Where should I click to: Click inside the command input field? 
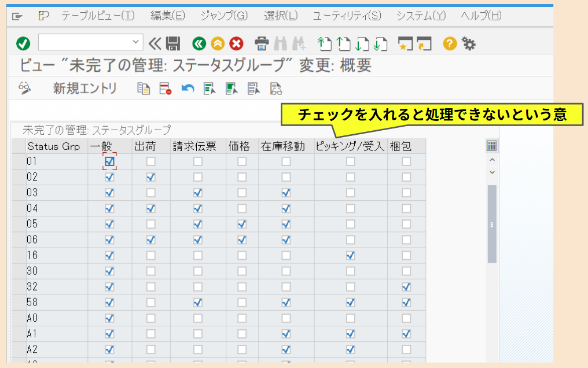[x=86, y=42]
